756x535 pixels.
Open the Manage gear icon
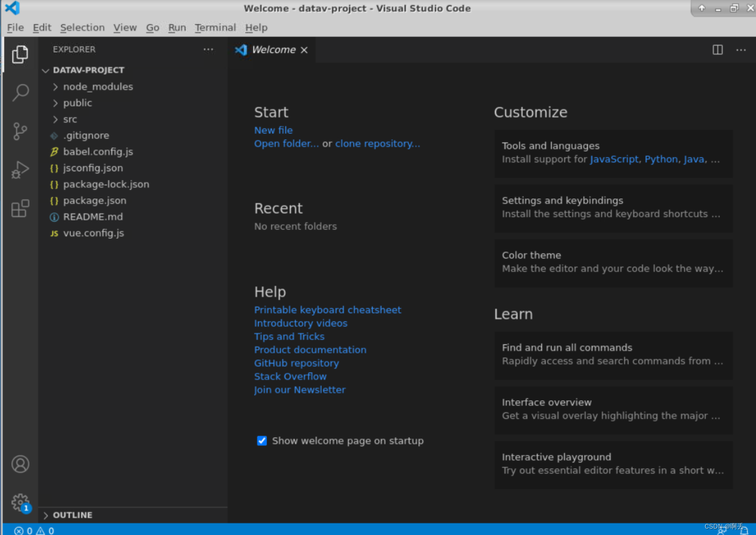(x=20, y=502)
